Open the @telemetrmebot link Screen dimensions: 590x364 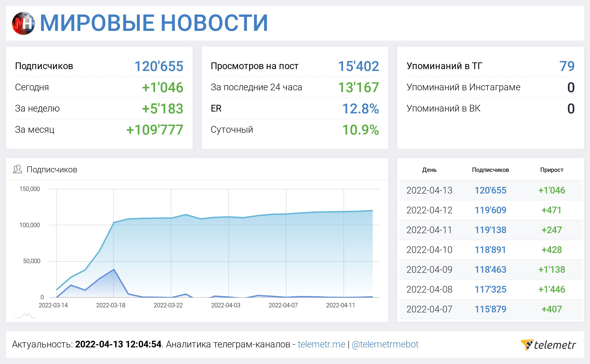point(385,344)
